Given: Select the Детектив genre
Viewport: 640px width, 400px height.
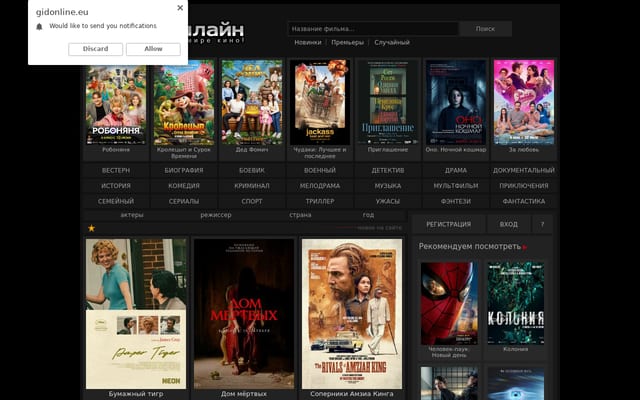Looking at the screenshot, I should [388, 170].
